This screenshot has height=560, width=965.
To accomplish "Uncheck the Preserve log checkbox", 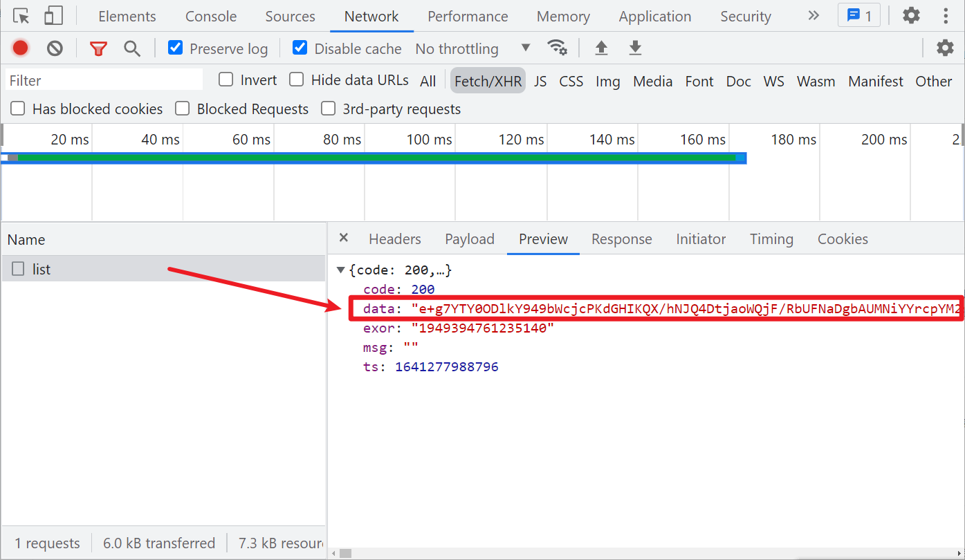I will tap(176, 48).
